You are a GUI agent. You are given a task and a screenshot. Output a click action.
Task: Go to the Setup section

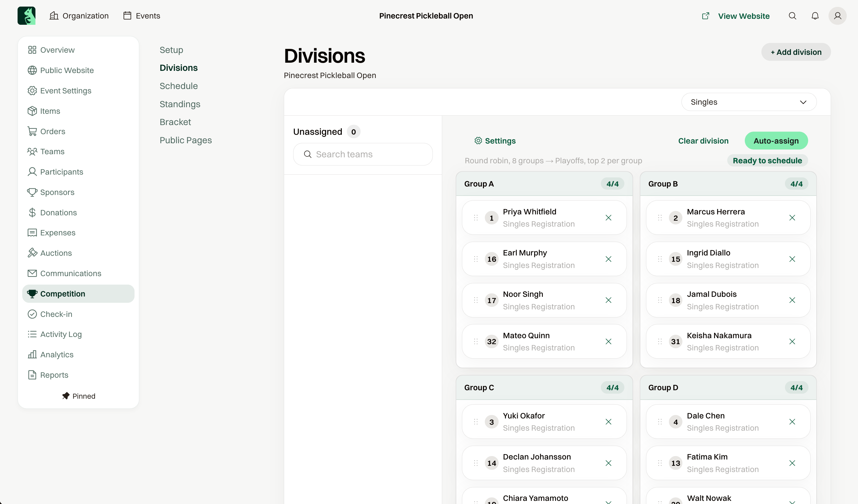tap(171, 50)
